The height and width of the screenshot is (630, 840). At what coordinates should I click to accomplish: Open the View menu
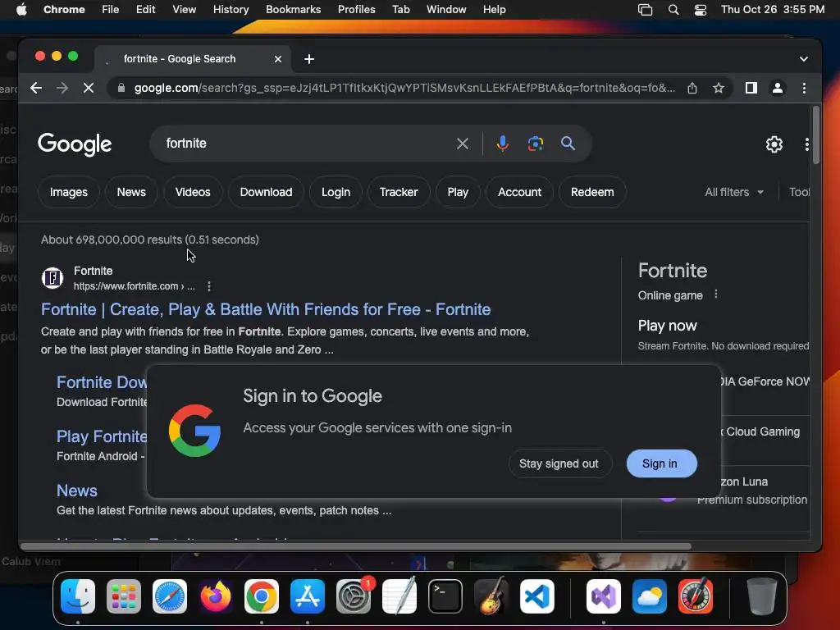coord(184,10)
